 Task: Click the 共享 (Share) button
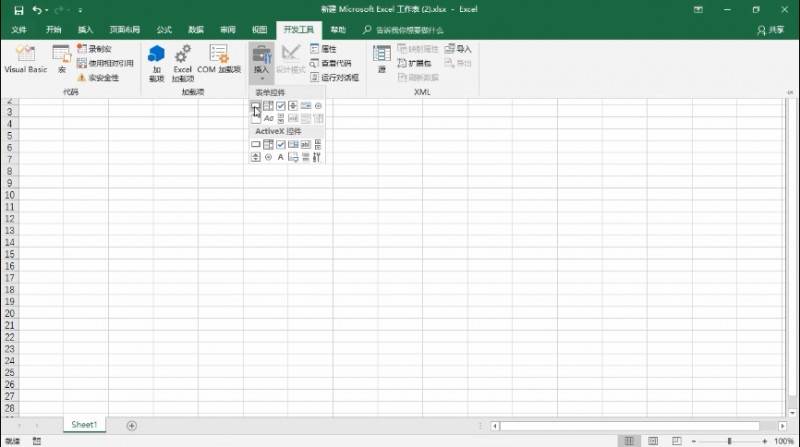coord(770,30)
